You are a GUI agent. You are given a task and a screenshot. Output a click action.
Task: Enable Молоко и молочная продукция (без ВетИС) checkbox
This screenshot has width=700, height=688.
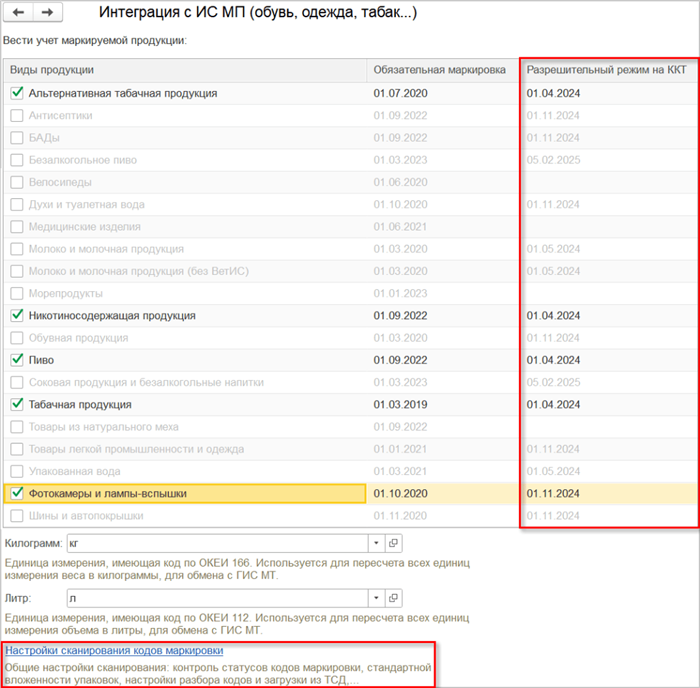[x=17, y=271]
